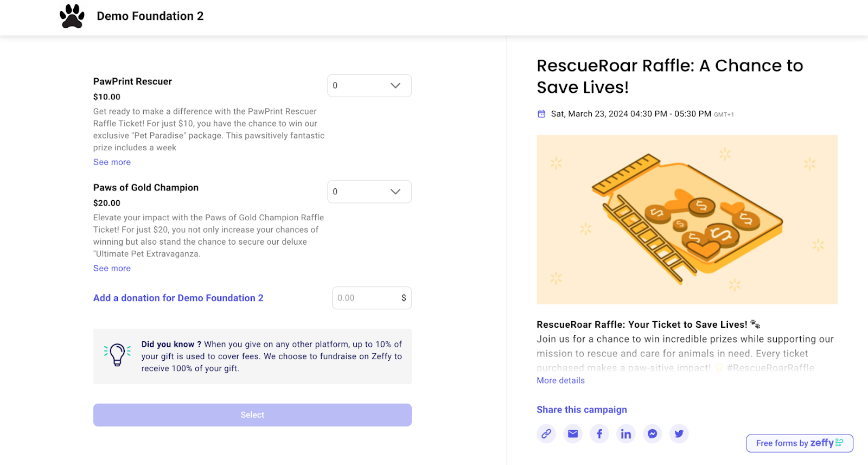Expand the Paws of Gold Champion See more text
This screenshot has height=465, width=868.
point(112,268)
